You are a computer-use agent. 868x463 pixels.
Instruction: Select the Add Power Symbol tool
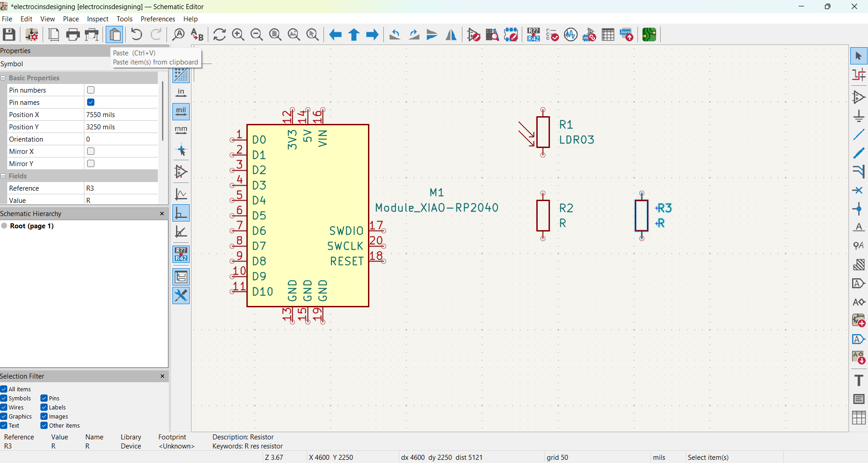coord(858,116)
